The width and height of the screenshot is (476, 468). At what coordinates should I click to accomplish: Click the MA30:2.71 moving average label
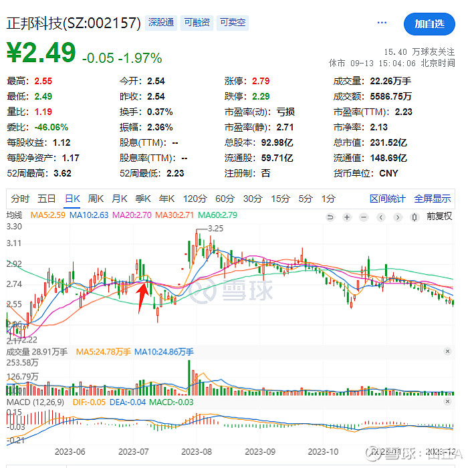point(174,215)
